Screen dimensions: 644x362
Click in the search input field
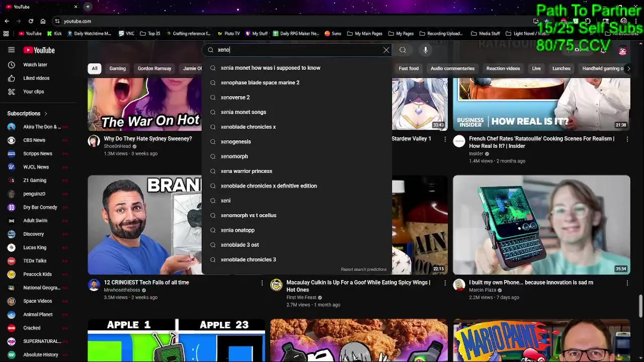(x=297, y=50)
